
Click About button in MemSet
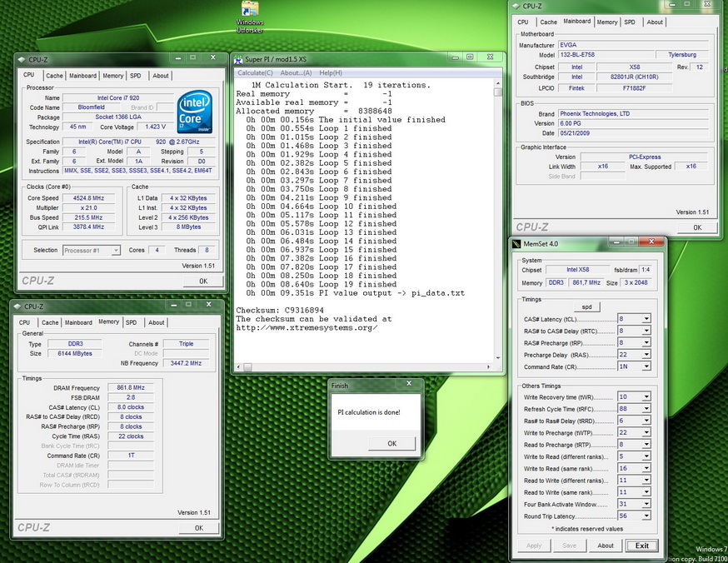tap(606, 546)
